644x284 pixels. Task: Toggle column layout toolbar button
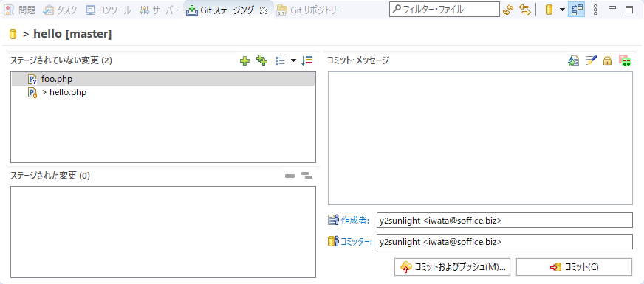(x=577, y=10)
